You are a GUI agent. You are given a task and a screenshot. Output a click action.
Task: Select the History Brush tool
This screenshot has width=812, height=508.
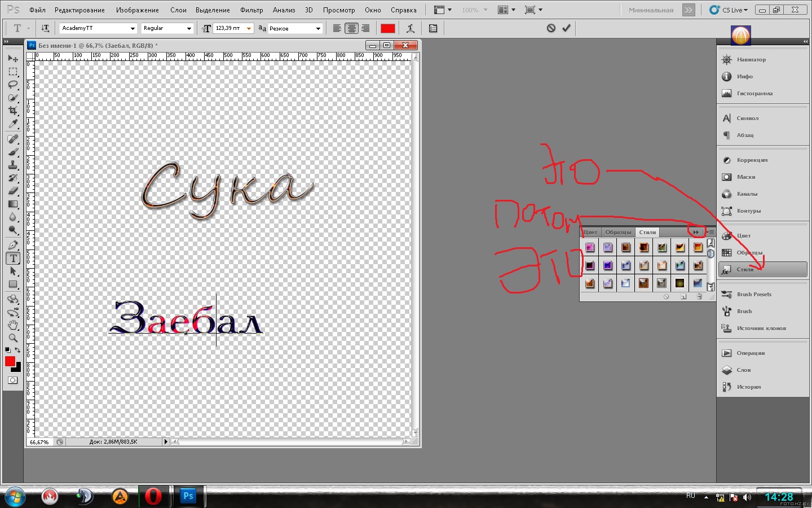(13, 178)
